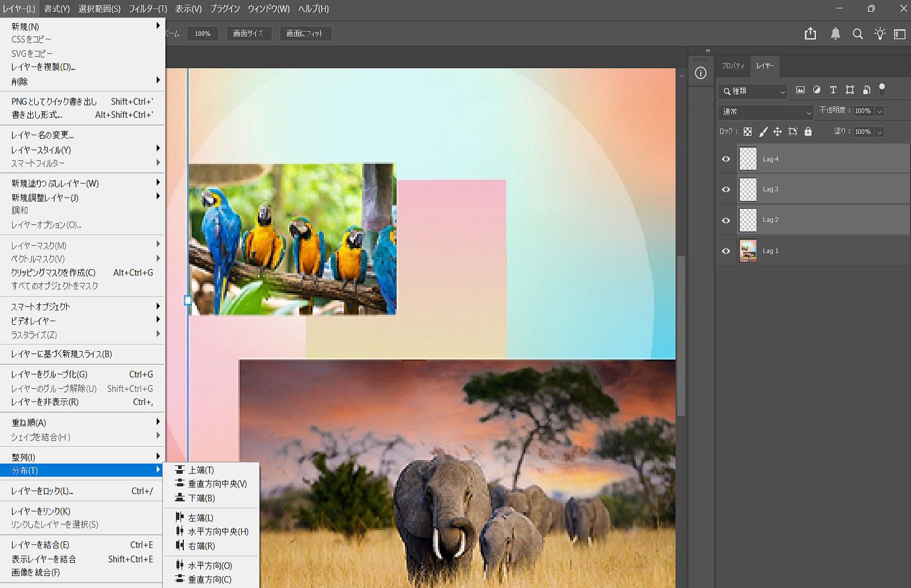This screenshot has height=588, width=911.
Task: Choose 垂直方向中央(V) from distribute submenu
Action: [217, 484]
